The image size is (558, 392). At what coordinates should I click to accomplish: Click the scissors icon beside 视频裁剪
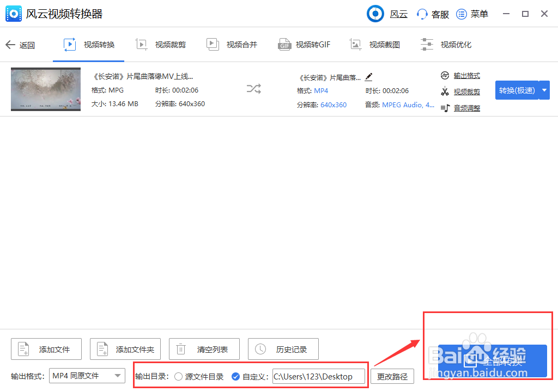(445, 91)
